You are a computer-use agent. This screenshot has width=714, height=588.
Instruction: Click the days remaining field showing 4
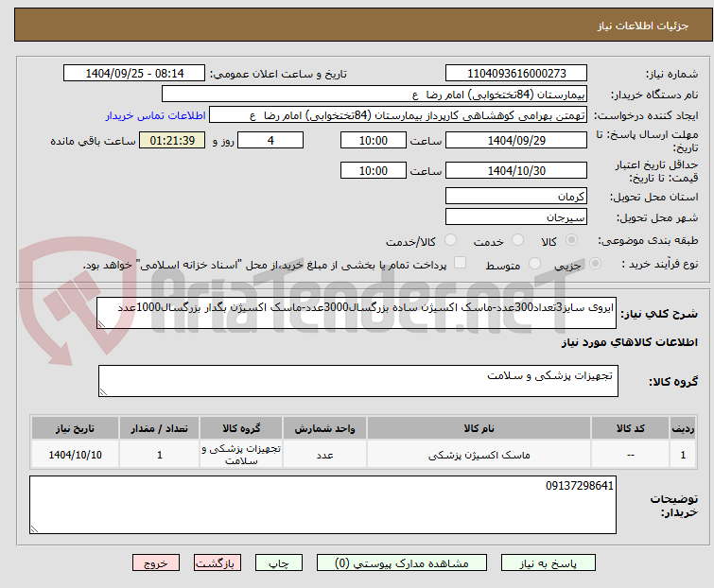pos(270,140)
